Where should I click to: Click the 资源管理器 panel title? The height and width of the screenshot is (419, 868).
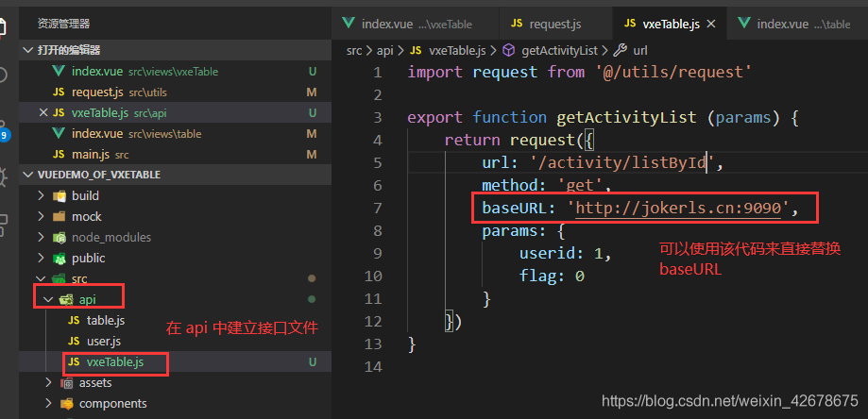pyautogui.click(x=63, y=24)
